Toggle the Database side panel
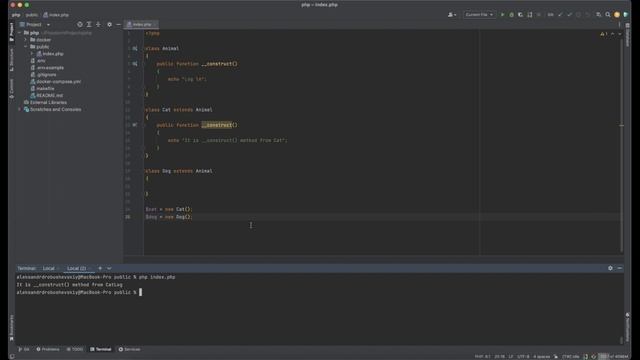 coord(627,35)
